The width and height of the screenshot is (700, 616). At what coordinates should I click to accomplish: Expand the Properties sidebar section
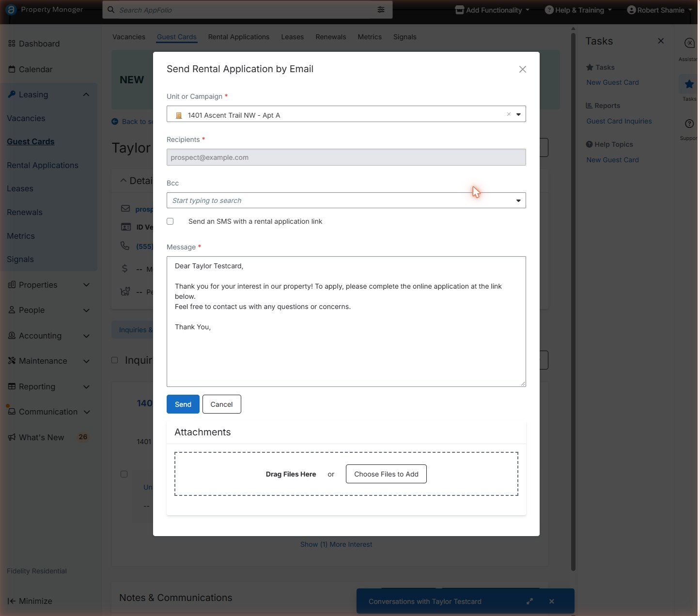(87, 285)
